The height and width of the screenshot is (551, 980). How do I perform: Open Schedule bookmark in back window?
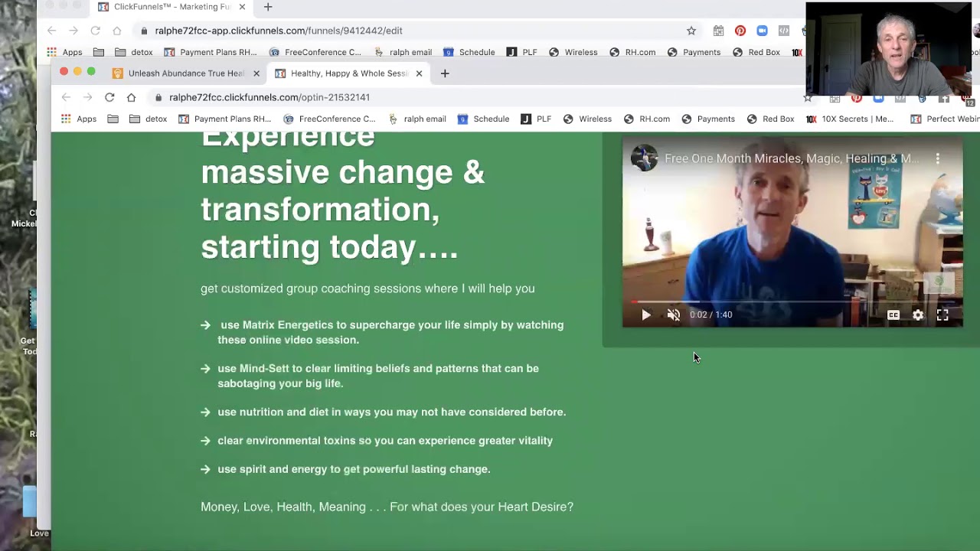[x=469, y=52]
